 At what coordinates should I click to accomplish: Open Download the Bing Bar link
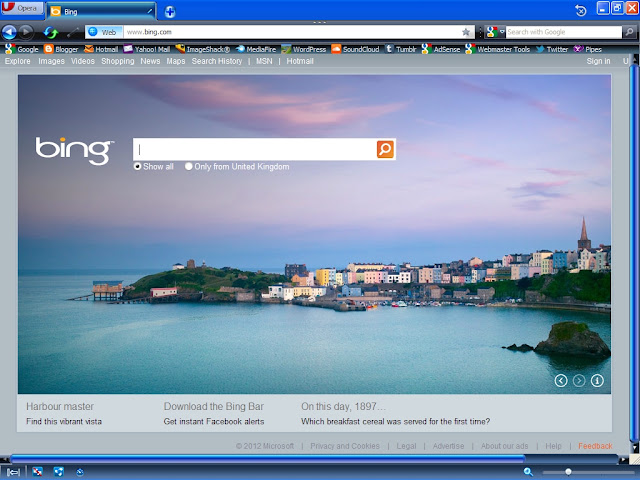coord(213,407)
